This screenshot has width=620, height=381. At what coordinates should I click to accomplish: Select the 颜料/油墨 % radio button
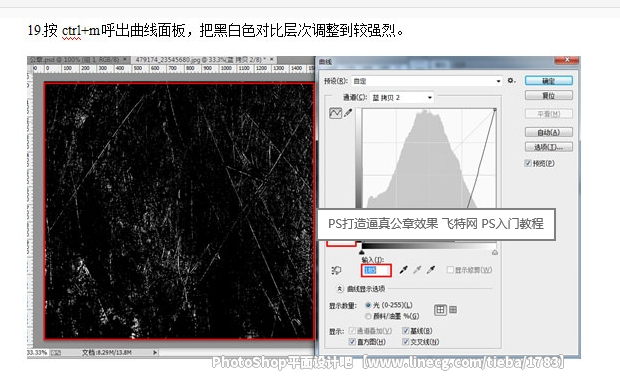coord(368,316)
